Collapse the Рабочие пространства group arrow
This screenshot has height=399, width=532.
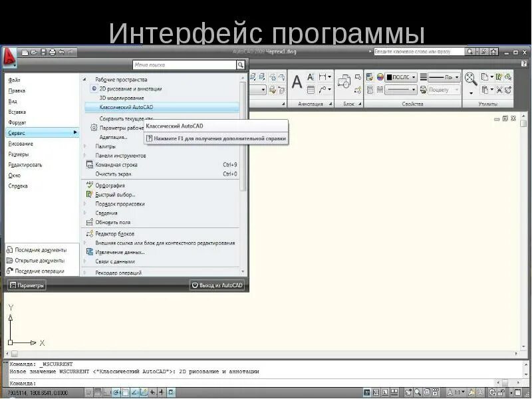[x=85, y=79]
